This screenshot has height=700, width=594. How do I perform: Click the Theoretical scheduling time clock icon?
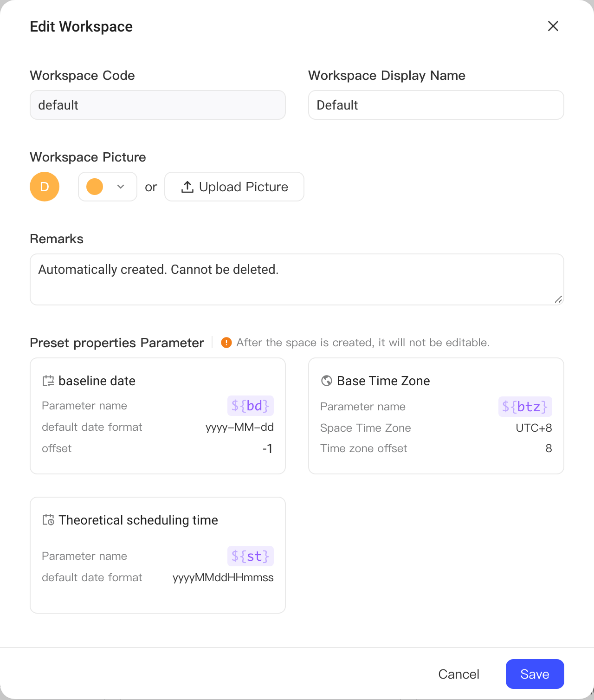[x=48, y=520]
